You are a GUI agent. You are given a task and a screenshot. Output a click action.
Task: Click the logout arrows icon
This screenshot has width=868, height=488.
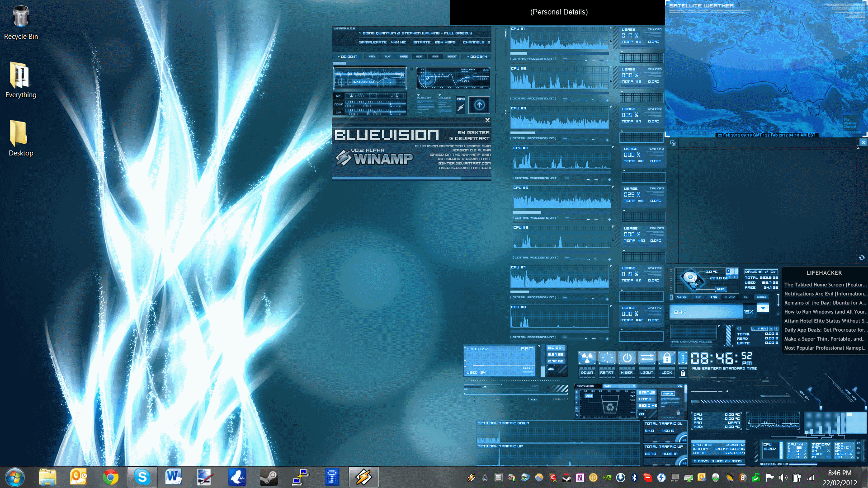(647, 358)
